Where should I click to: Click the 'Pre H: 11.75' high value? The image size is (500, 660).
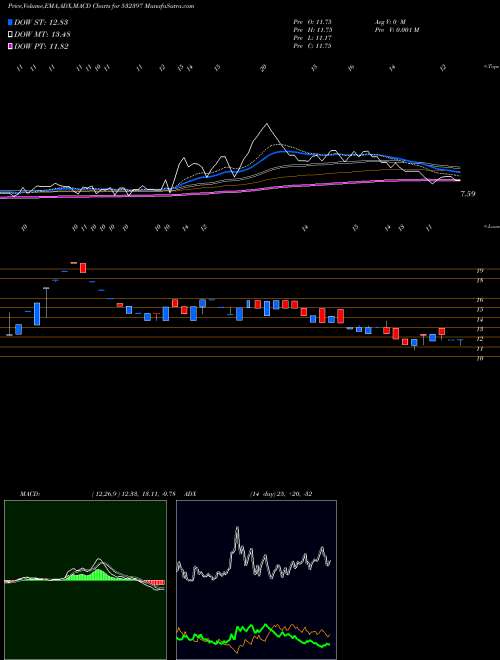pos(313,30)
